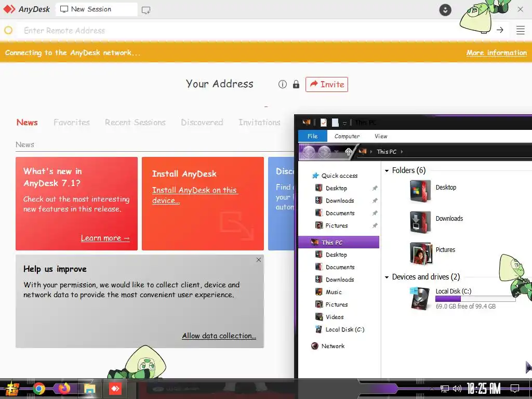Viewport: 532px width, 399px height.
Task: Select the Downloads folder icon in content pane
Action: pos(420,222)
